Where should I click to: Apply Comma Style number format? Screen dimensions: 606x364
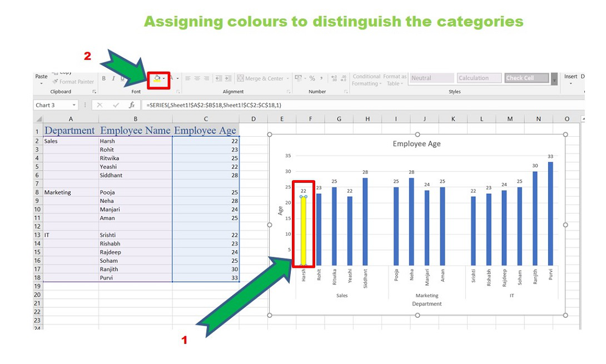(321, 78)
